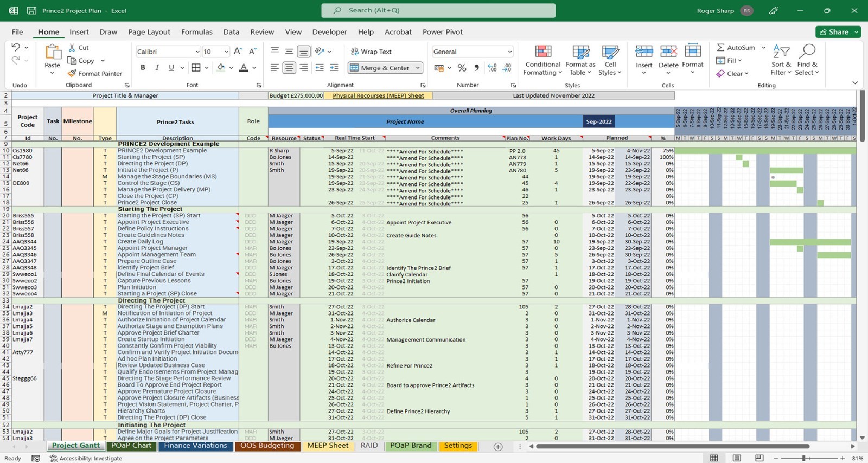Screen dimensions: 868x463
Task: Open the Font name dropdown
Action: tap(197, 52)
